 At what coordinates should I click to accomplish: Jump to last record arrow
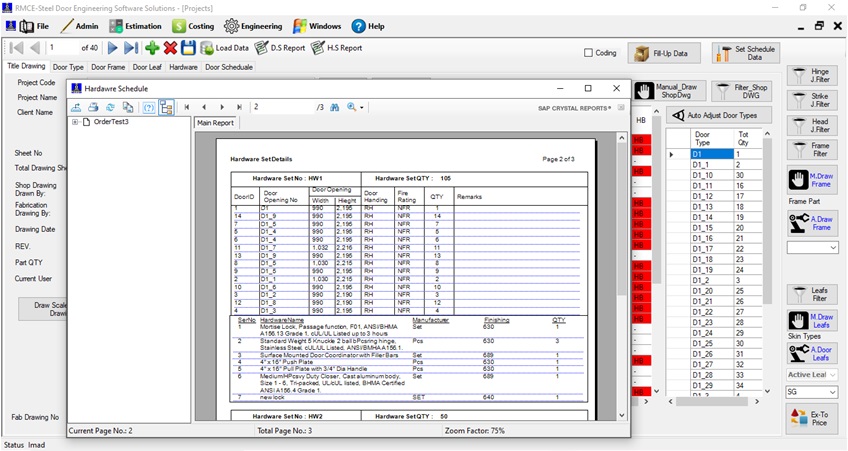tap(131, 48)
